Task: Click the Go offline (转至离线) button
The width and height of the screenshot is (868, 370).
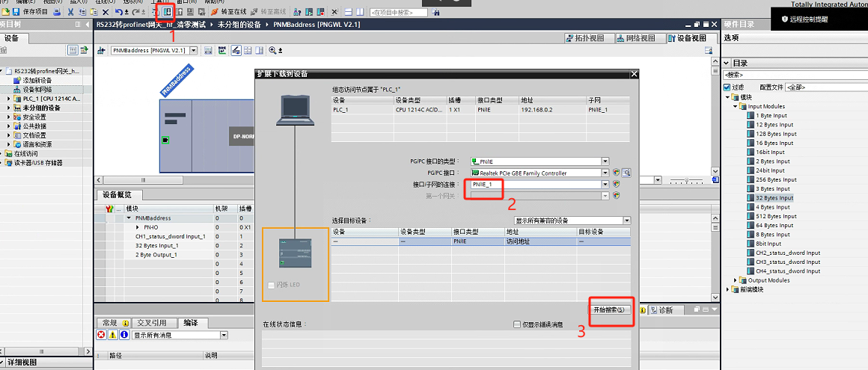Action: coord(269,11)
